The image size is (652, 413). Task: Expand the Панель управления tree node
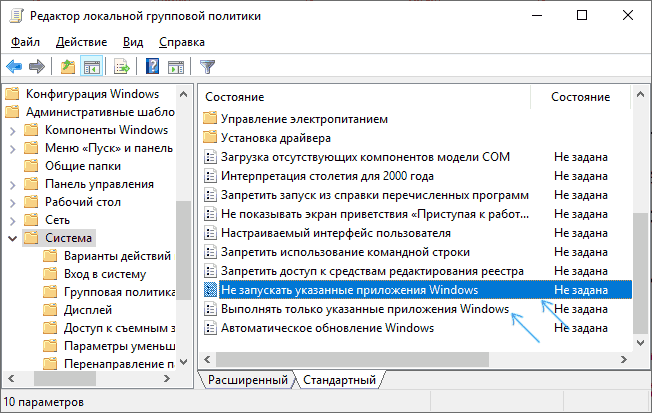12,185
